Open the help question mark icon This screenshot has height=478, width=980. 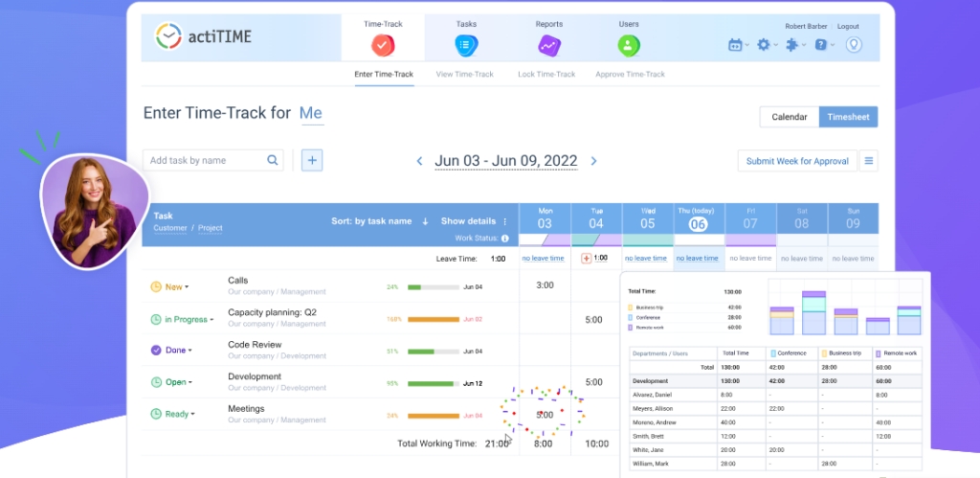click(821, 45)
